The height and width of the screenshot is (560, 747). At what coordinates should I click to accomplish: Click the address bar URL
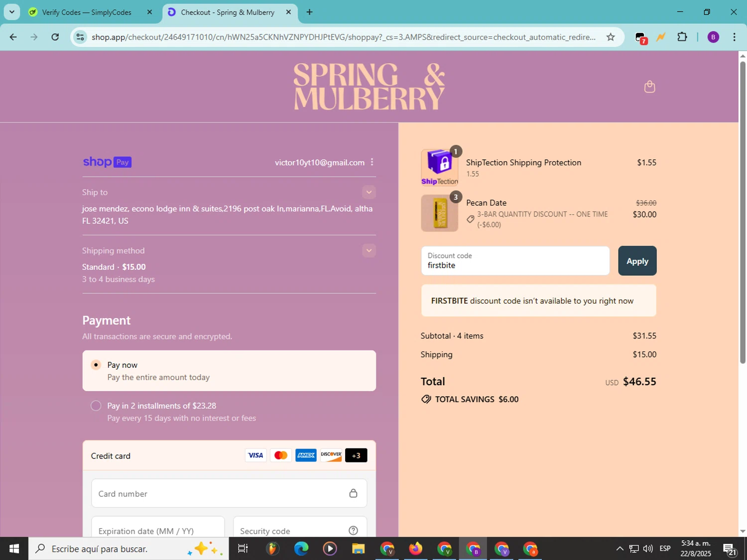click(x=344, y=37)
